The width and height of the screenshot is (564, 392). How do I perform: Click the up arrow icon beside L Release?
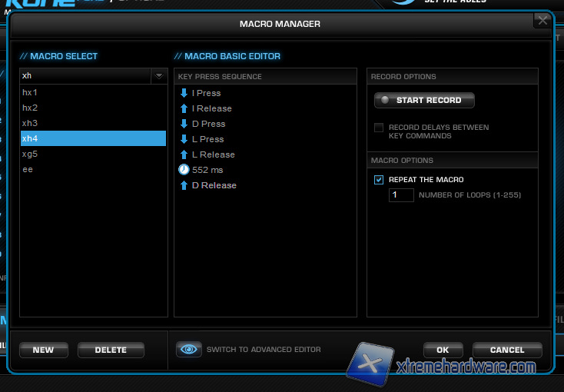pyautogui.click(x=184, y=154)
